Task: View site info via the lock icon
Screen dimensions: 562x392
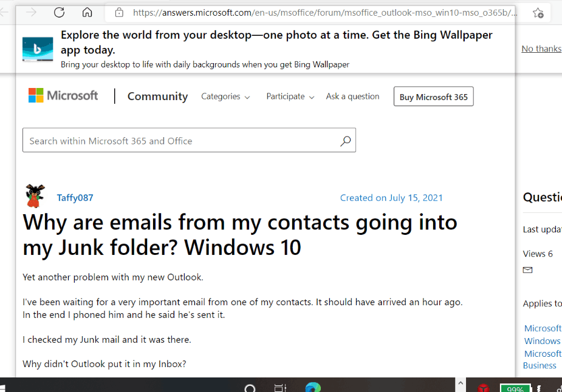Action: 119,13
